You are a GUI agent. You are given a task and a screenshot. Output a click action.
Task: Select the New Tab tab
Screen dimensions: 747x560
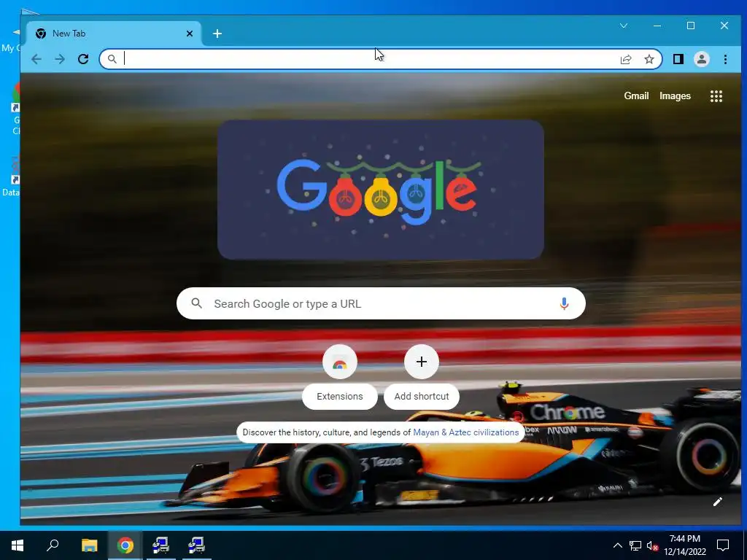[x=113, y=34]
